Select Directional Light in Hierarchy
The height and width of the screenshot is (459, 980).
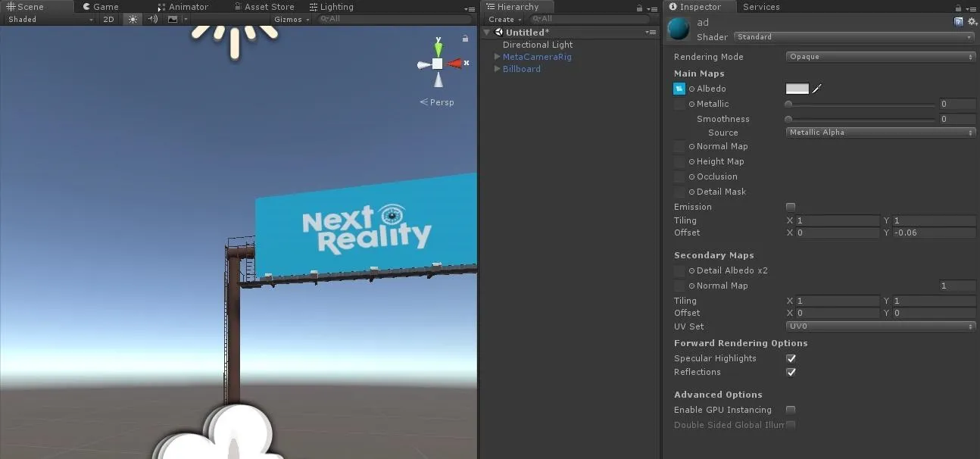click(x=538, y=45)
